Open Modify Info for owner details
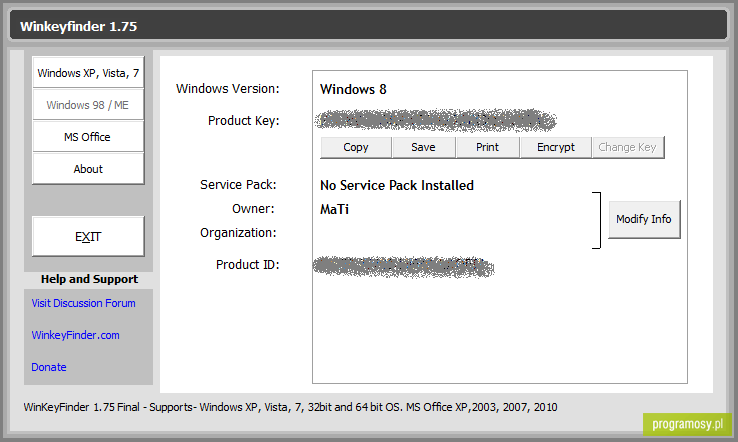 [x=644, y=219]
